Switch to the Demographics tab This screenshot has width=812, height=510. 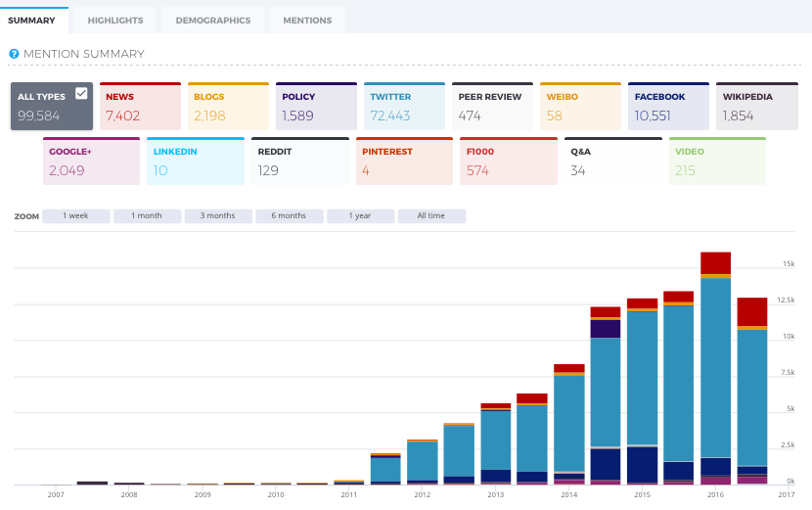213,21
